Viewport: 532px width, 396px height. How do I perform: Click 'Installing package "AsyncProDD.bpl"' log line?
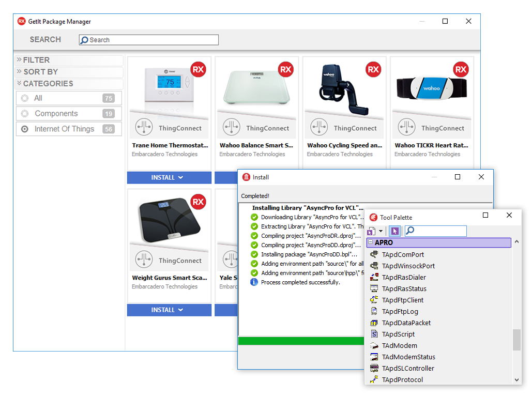coord(309,254)
